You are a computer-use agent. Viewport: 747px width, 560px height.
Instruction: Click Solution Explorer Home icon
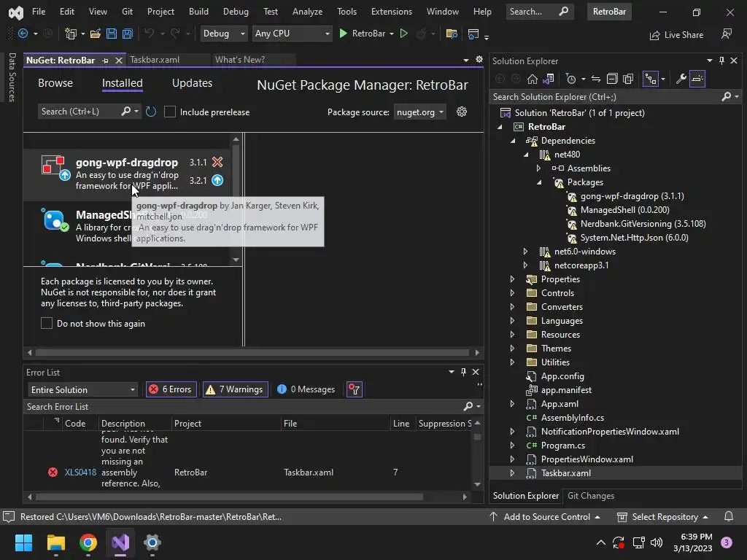(532, 79)
